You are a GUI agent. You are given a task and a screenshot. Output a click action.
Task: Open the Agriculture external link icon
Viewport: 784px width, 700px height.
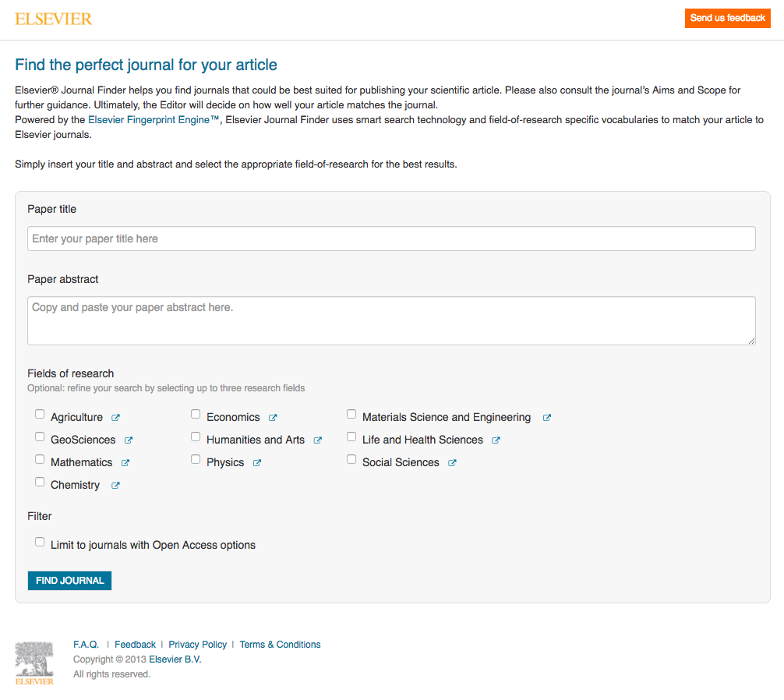pyautogui.click(x=115, y=418)
